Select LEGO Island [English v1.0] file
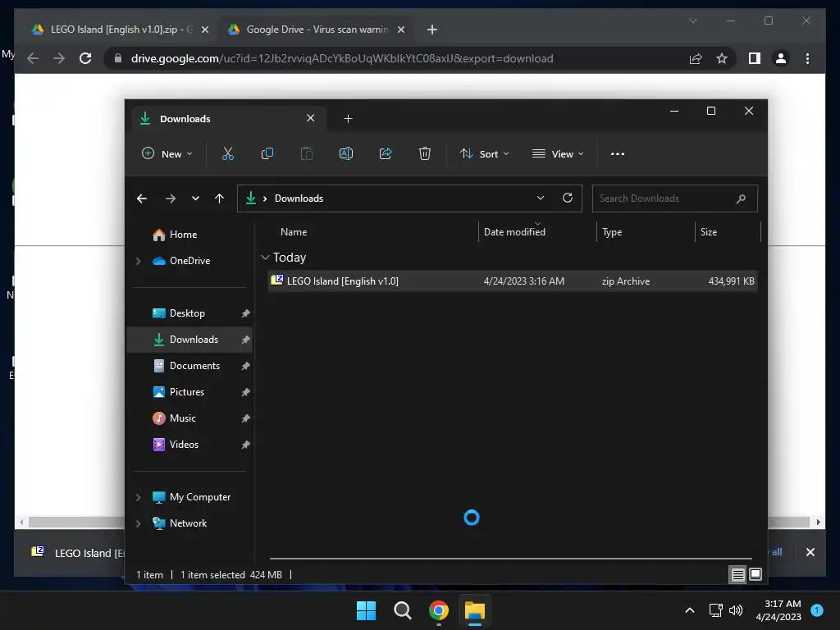Image resolution: width=840 pixels, height=630 pixels. pos(513,281)
